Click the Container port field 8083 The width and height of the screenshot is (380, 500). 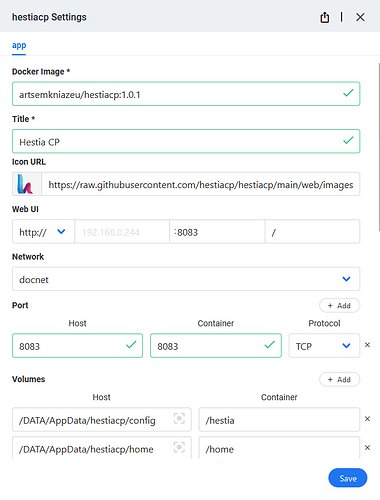click(x=216, y=346)
